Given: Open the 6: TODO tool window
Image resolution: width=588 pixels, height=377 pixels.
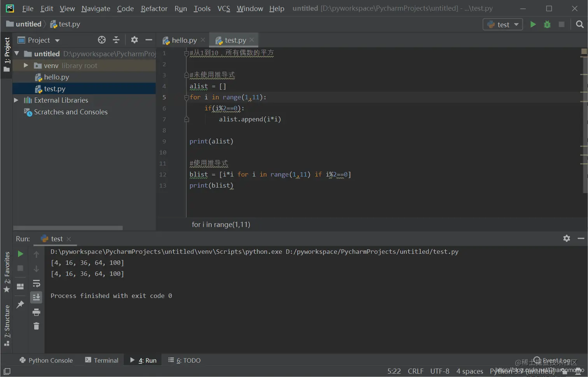Looking at the screenshot, I should click(184, 360).
